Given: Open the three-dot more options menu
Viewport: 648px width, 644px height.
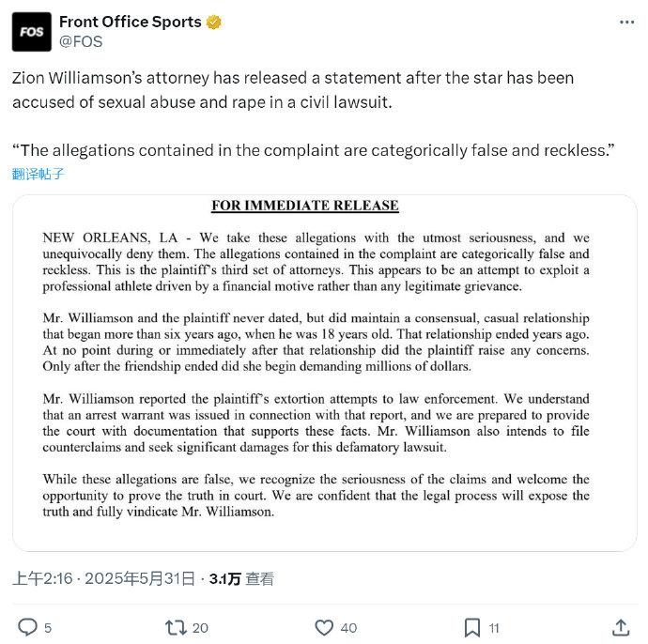Looking at the screenshot, I should (626, 23).
